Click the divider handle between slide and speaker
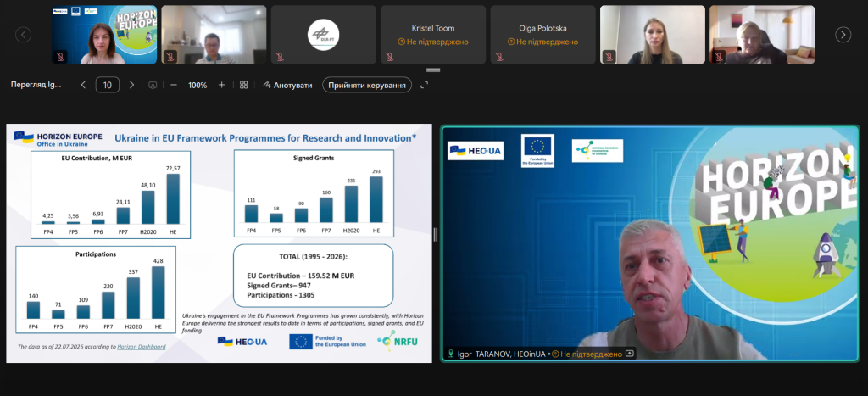868x396 pixels. coord(436,235)
